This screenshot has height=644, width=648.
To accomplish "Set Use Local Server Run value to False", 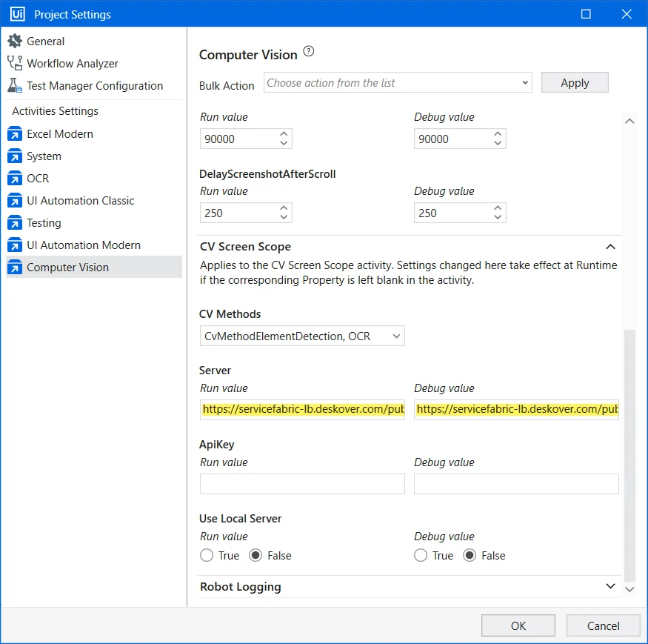I will pos(255,555).
